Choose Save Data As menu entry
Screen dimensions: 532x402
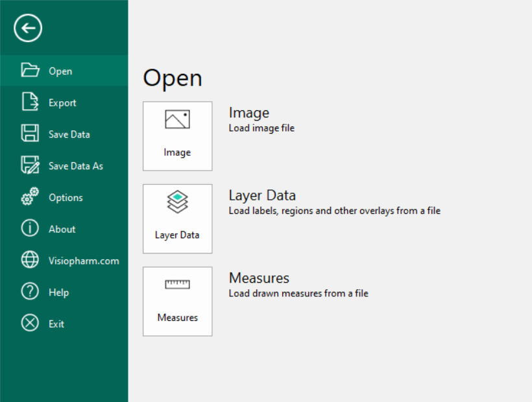click(64, 165)
